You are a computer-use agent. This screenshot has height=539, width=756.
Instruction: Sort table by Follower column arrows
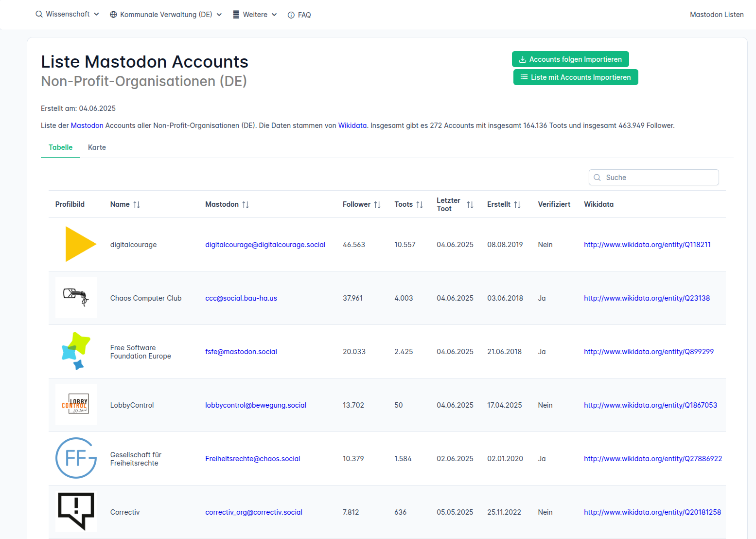click(x=377, y=205)
